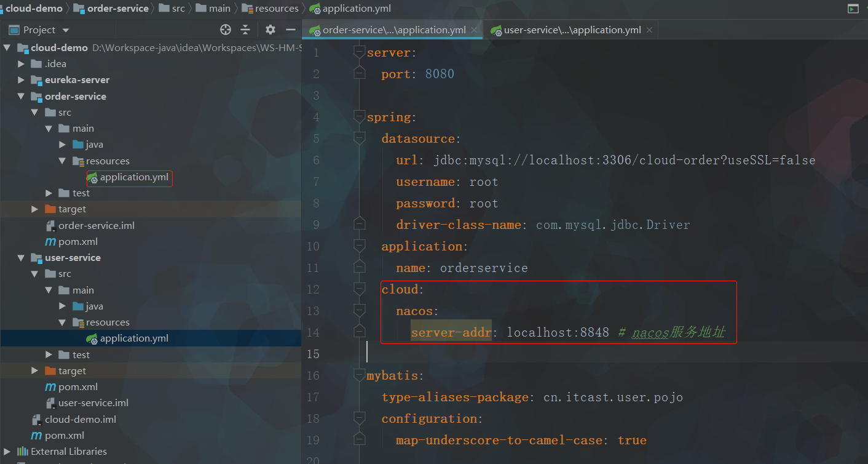Screen dimensions: 868x464
Task: Click the crosshair locate-file icon in Project panel
Action: pyautogui.click(x=226, y=30)
